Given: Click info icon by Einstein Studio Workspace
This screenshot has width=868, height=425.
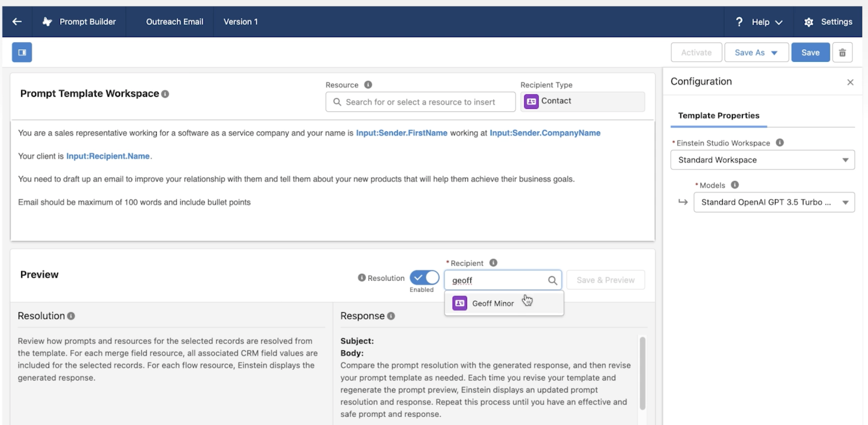Looking at the screenshot, I should (x=779, y=143).
